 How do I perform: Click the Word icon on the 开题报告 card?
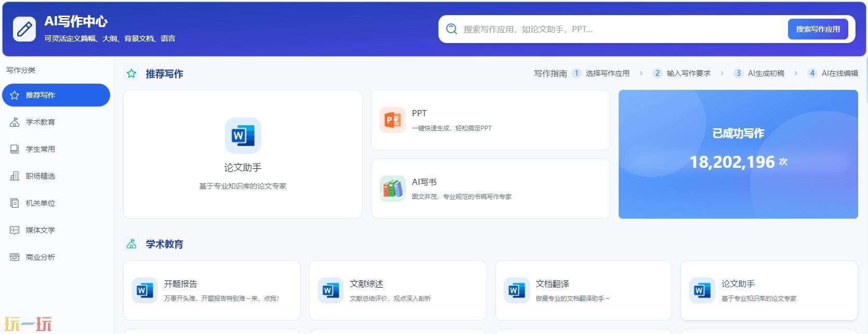[144, 290]
